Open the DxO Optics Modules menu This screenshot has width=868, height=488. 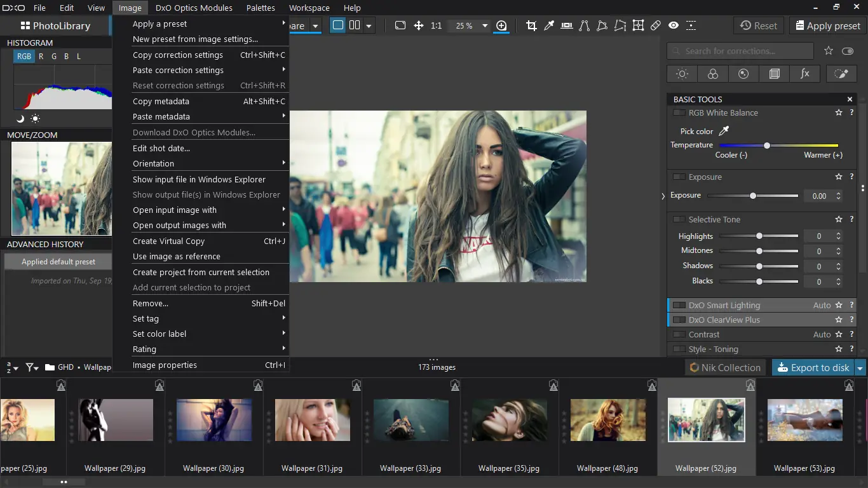[193, 8]
